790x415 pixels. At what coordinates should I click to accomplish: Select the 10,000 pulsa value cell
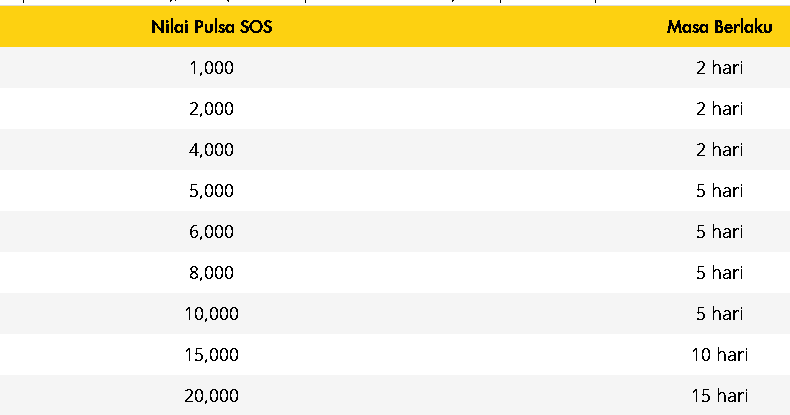[212, 314]
